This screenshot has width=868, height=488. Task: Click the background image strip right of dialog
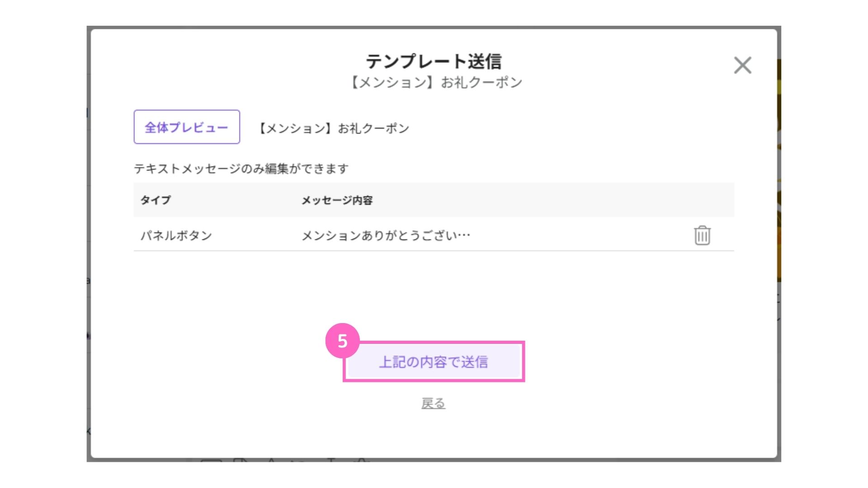[x=779, y=181]
